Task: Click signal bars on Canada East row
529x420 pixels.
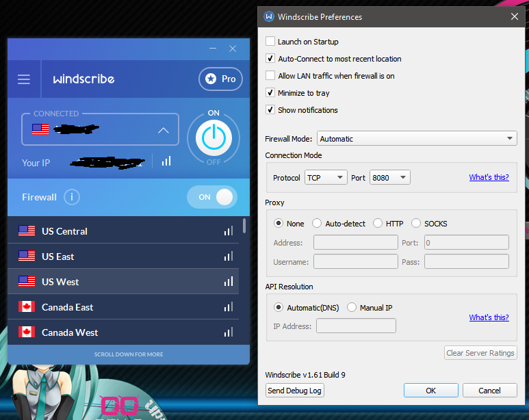Action: [x=229, y=306]
